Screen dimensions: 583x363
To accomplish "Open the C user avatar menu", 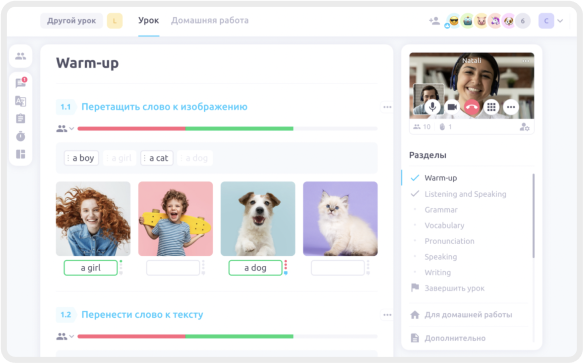I will tap(546, 21).
